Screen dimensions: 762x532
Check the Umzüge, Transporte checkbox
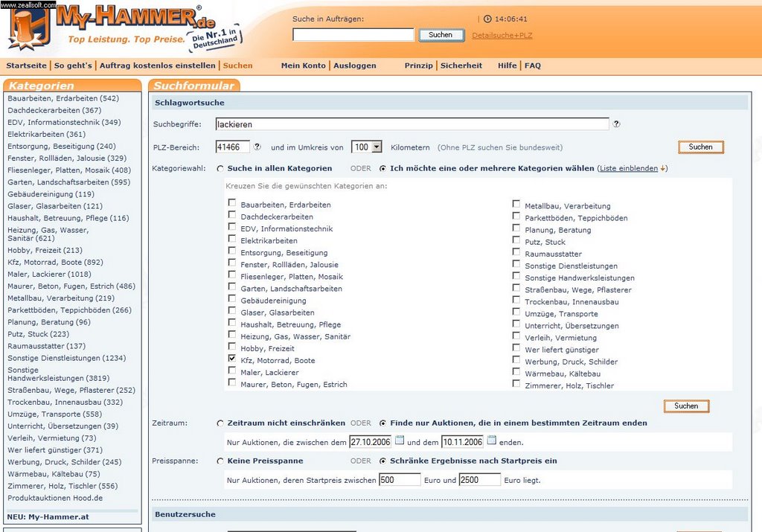click(516, 312)
